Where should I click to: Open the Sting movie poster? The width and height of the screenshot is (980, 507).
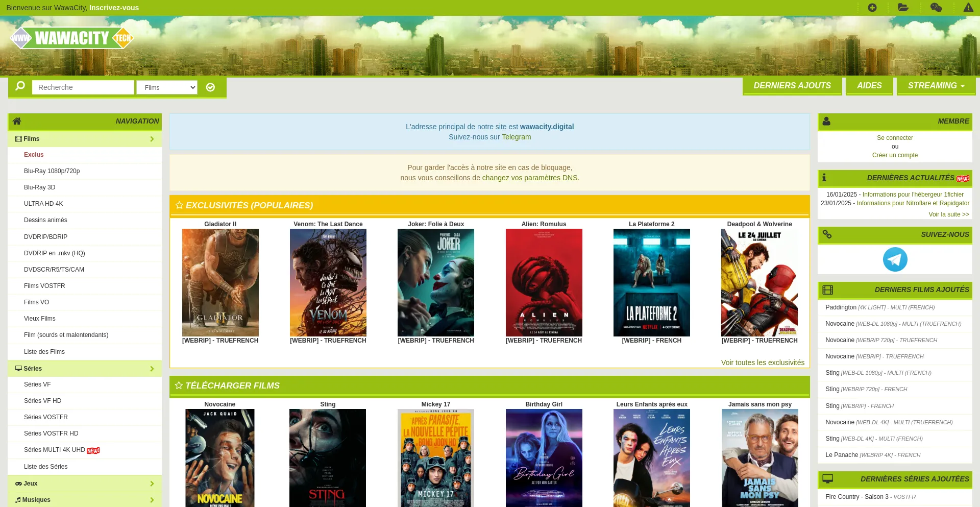tap(328, 458)
